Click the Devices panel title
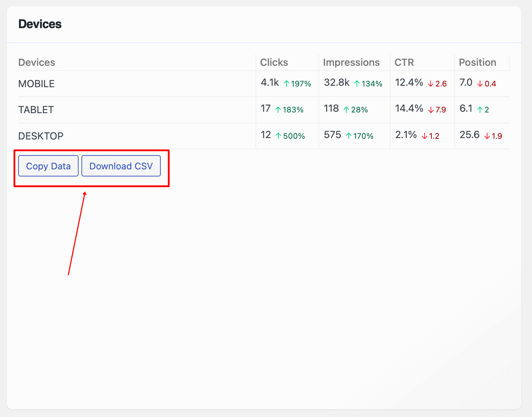The width and height of the screenshot is (532, 417). click(40, 24)
